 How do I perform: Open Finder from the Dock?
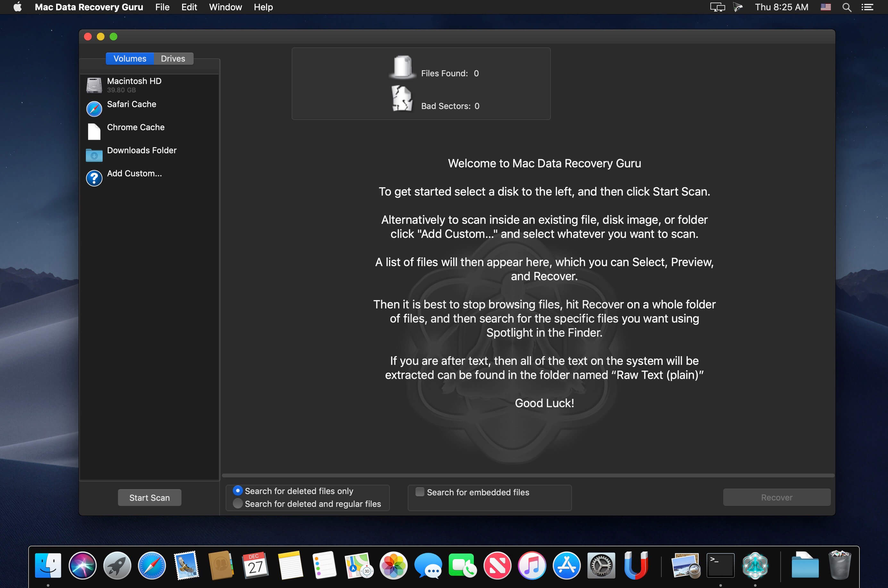click(48, 566)
